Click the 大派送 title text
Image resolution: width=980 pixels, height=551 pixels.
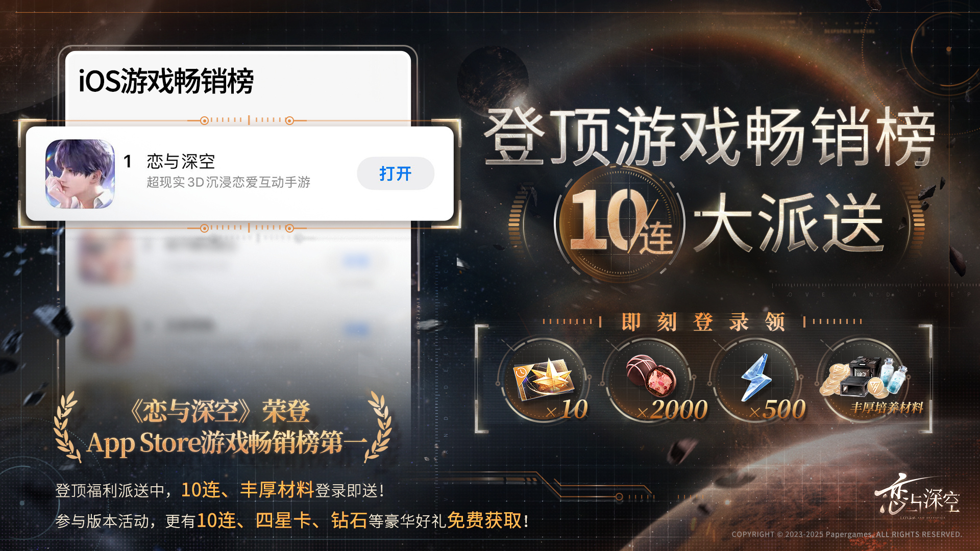(x=789, y=223)
